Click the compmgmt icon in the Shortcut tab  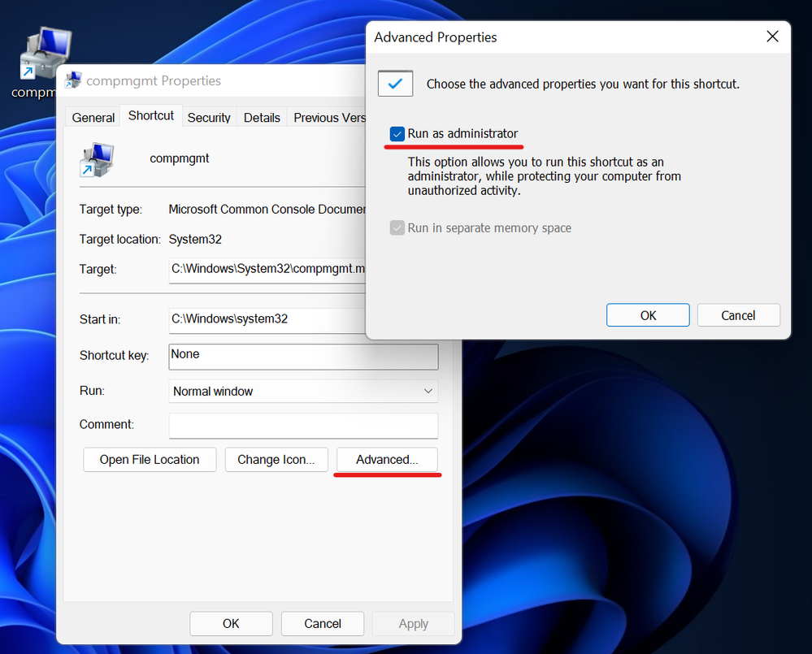(x=97, y=159)
